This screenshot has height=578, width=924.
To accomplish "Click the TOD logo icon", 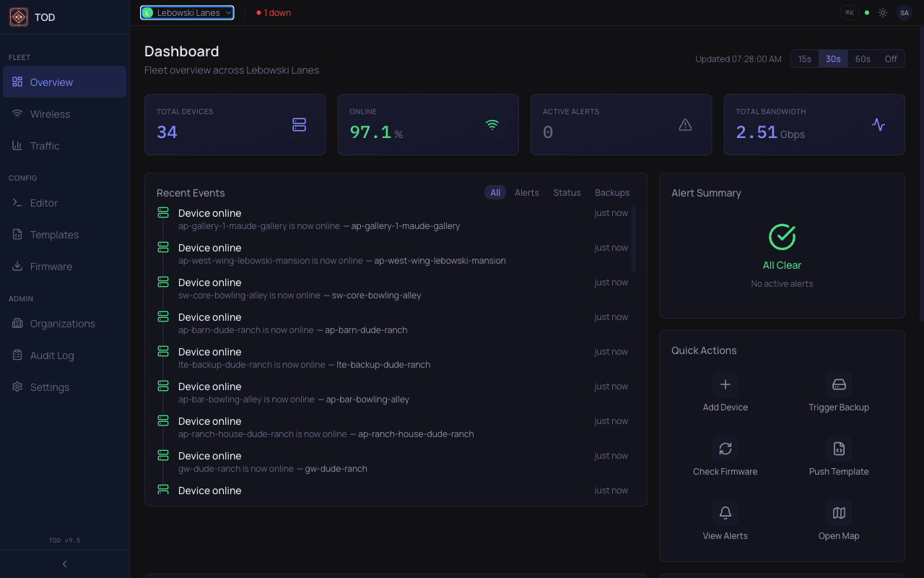I will [18, 17].
